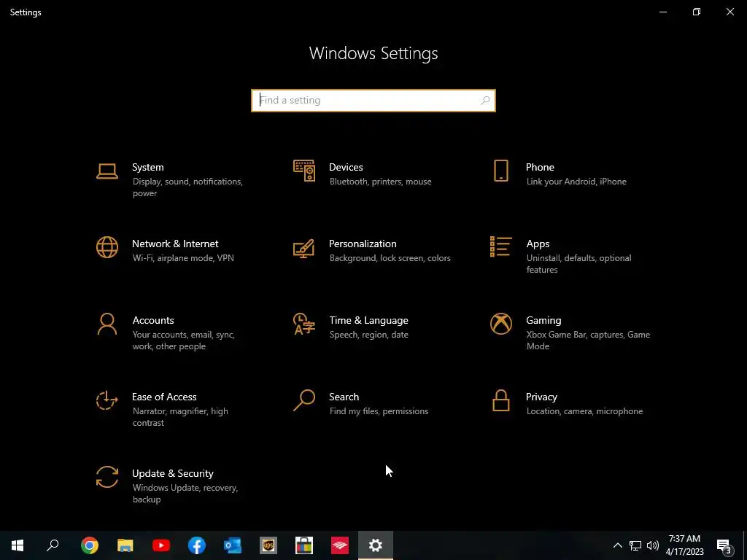
Task: Click 'Your accounts, email, sync, work, other people' text
Action: pos(183,341)
